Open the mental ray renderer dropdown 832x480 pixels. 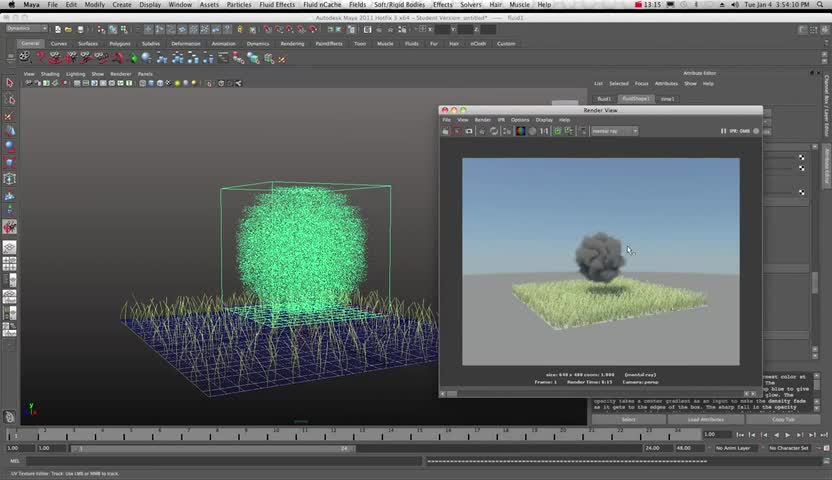[613, 131]
